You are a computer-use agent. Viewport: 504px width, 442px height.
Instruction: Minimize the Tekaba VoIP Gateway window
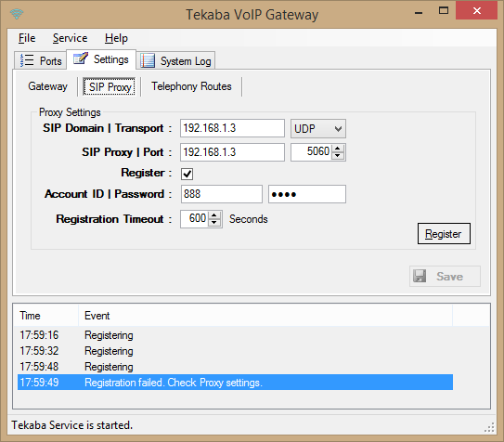point(419,13)
